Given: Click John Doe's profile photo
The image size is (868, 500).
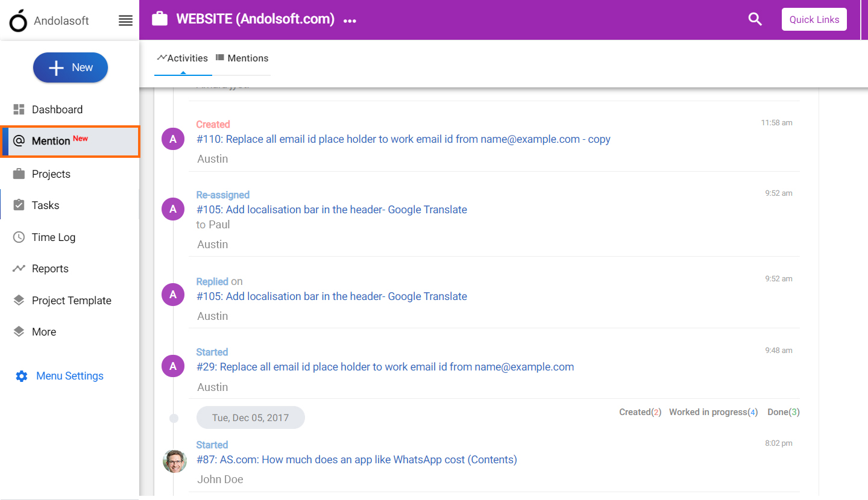Looking at the screenshot, I should (x=174, y=461).
